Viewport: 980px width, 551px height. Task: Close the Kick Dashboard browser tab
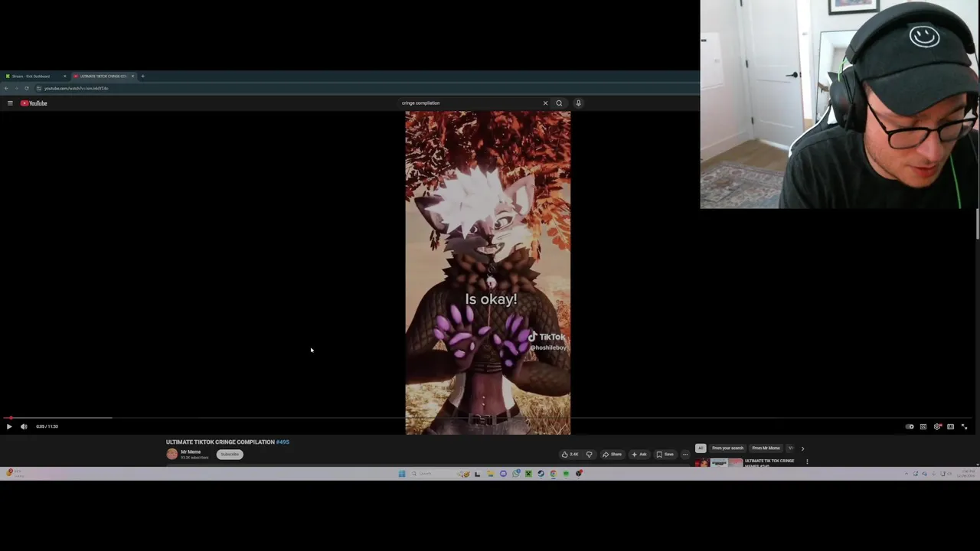pyautogui.click(x=65, y=76)
